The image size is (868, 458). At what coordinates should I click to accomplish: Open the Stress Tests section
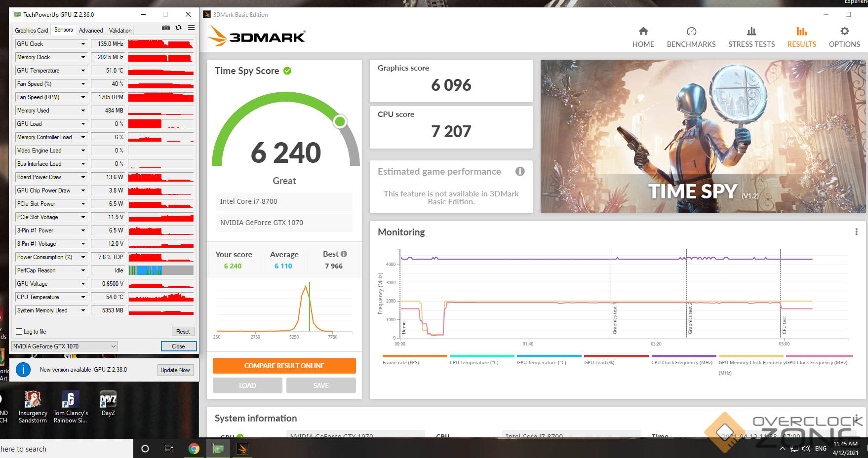click(751, 37)
